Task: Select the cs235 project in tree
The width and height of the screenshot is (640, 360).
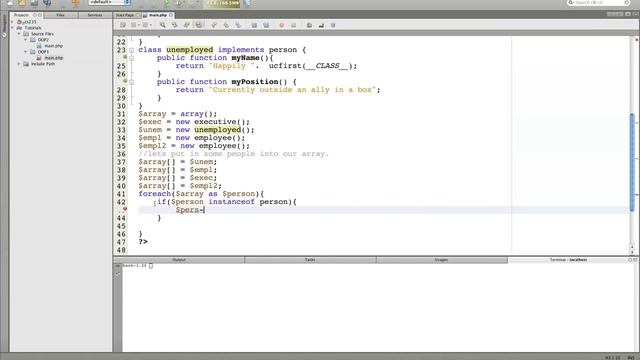Action: (29, 22)
